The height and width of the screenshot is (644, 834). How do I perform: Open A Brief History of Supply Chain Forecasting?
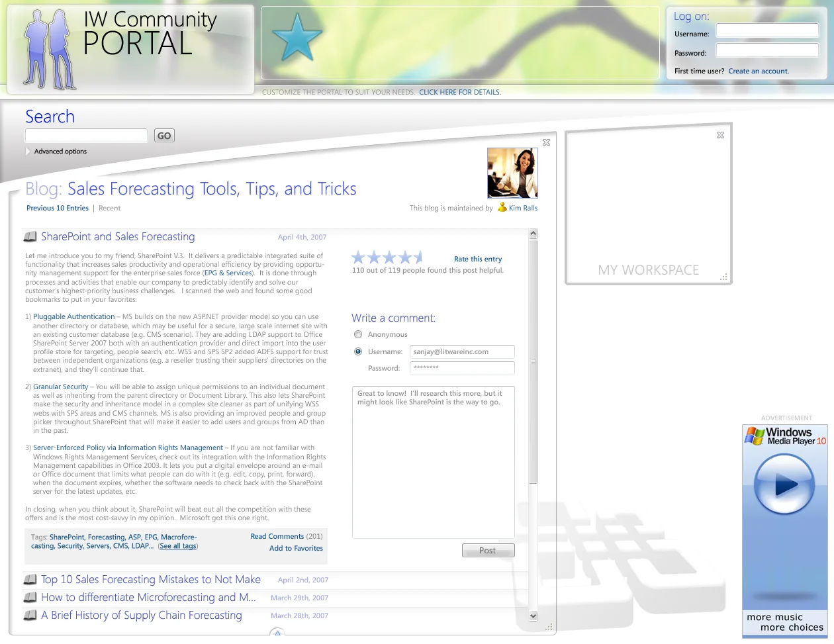pos(142,616)
